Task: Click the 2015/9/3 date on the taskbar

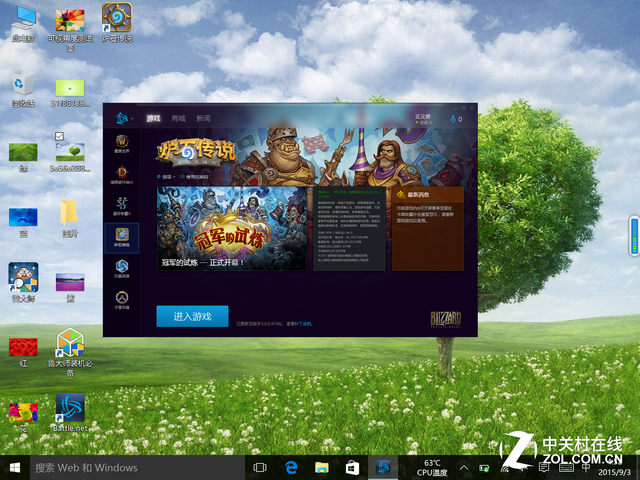Action: point(614,473)
